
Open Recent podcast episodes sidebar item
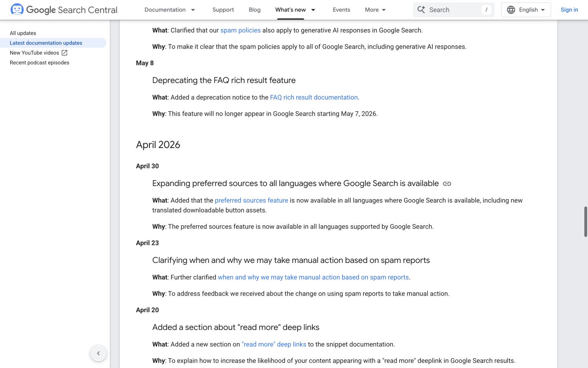coord(40,63)
